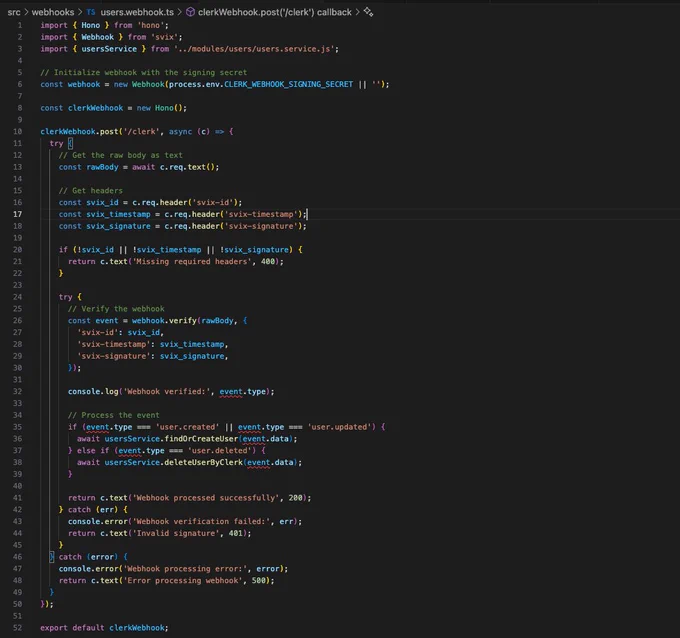Screen dimensions: 680x638
Task: Click line number 1 in the gutter
Action: [20, 25]
